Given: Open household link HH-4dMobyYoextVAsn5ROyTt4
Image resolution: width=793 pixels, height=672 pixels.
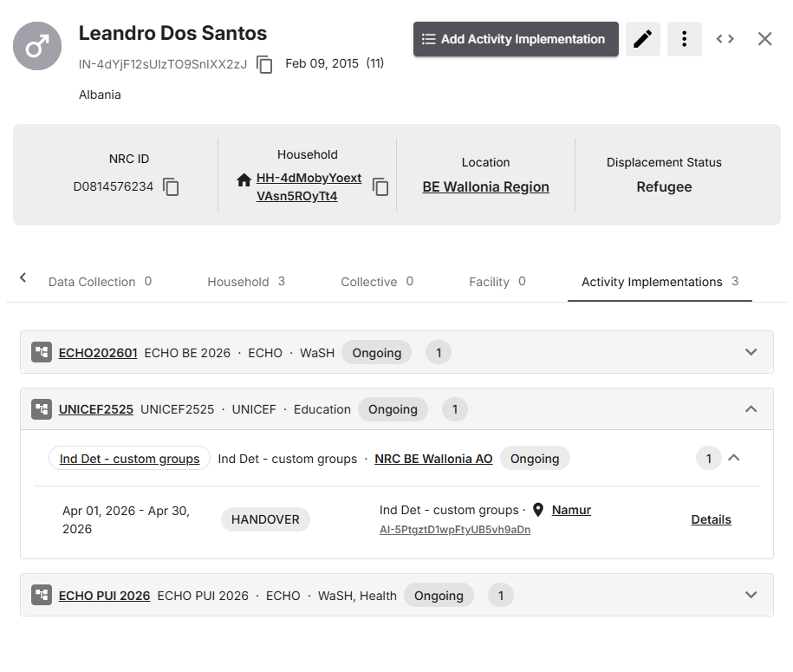Looking at the screenshot, I should tap(309, 186).
